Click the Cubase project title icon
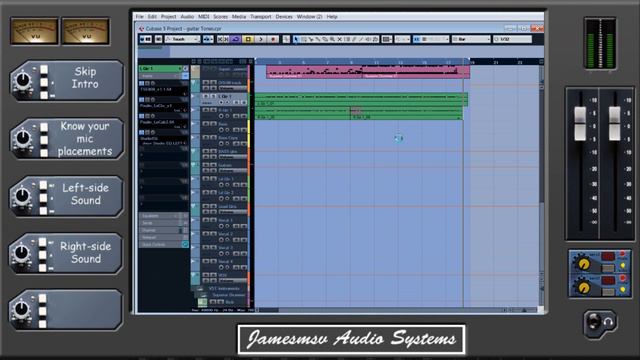Screen dimensions: 640x360 tap(141, 29)
